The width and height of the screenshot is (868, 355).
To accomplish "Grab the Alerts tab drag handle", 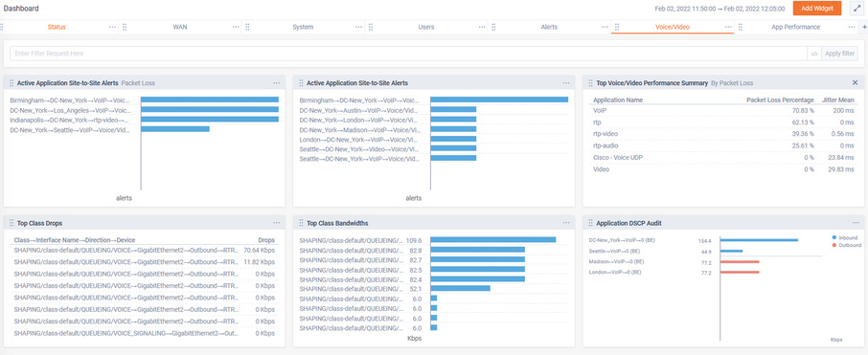I will pyautogui.click(x=493, y=27).
